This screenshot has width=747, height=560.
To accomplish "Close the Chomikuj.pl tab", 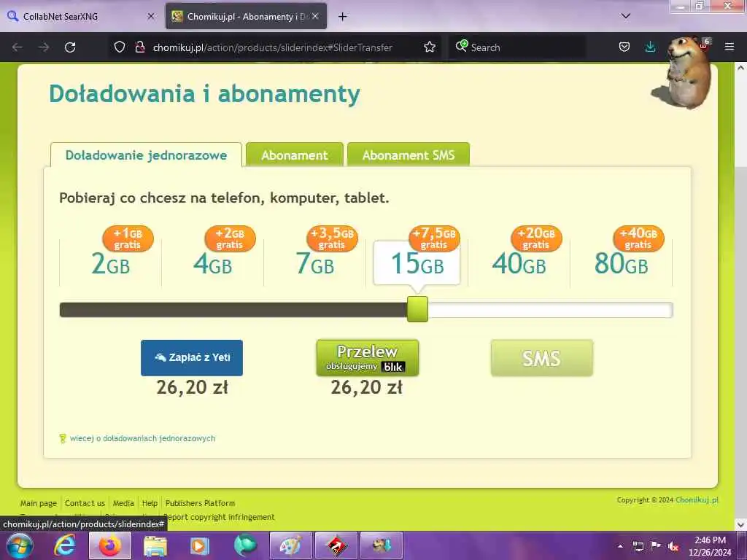I will pyautogui.click(x=315, y=16).
